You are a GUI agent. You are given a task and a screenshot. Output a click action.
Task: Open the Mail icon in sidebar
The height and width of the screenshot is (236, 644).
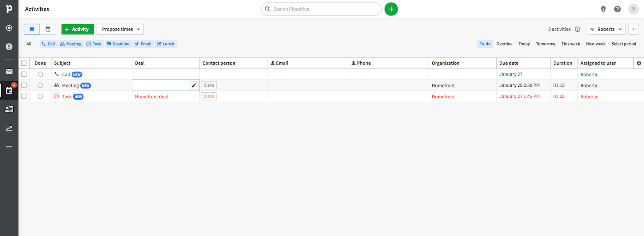coord(9,71)
